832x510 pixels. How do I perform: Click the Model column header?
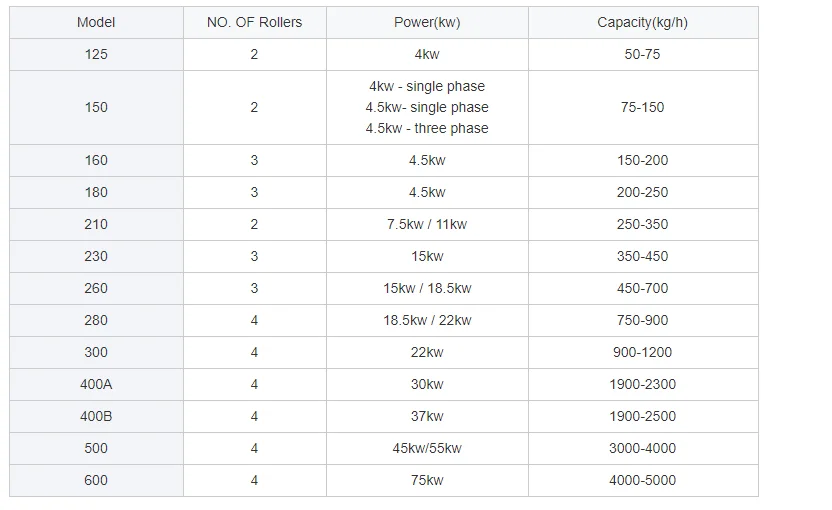pos(96,23)
